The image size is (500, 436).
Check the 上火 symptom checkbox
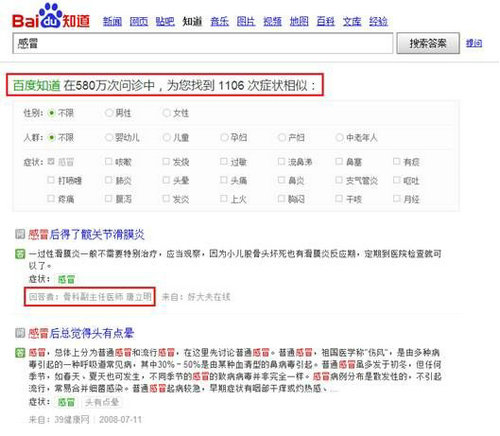point(224,199)
